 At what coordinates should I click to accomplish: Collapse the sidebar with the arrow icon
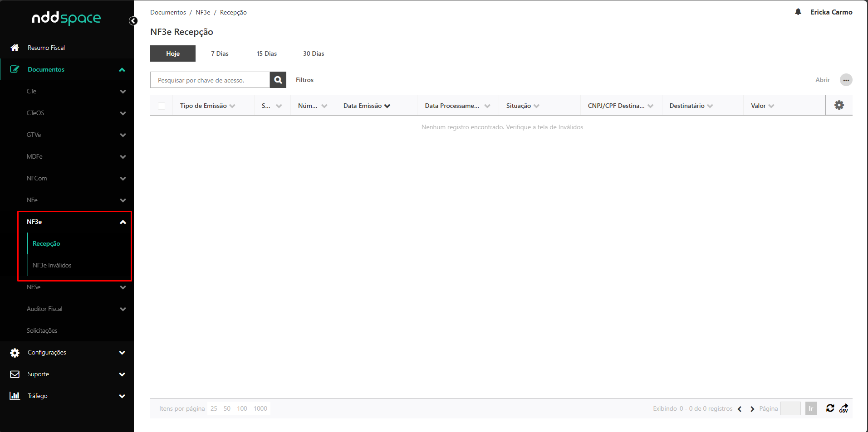[133, 21]
